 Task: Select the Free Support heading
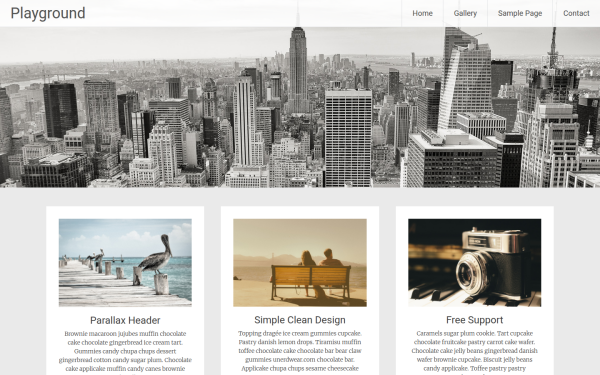(x=474, y=320)
